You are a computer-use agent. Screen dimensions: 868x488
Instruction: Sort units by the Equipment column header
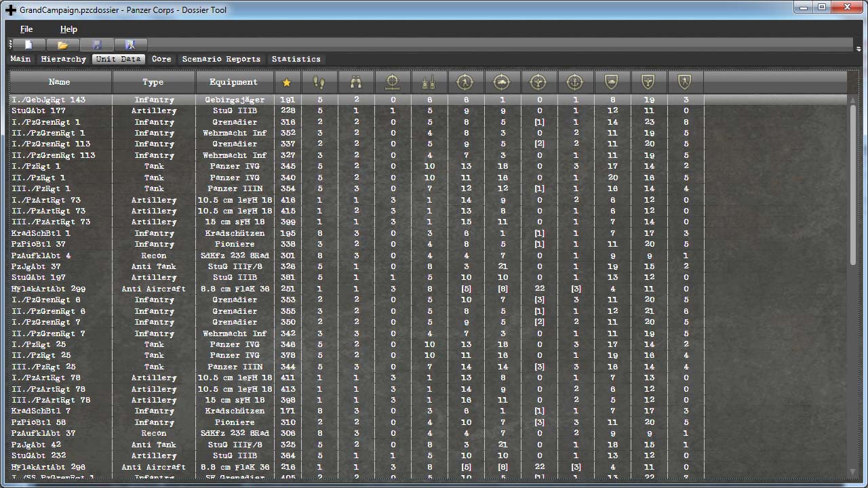[234, 82]
